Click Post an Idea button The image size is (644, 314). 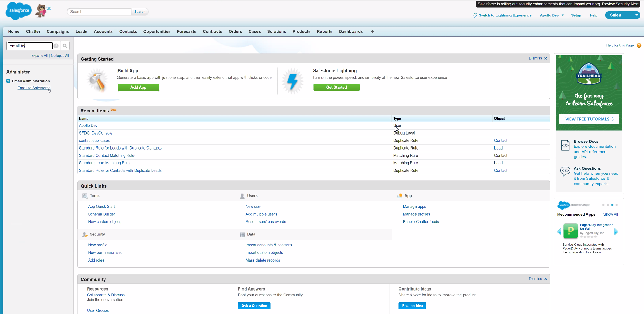click(x=412, y=306)
